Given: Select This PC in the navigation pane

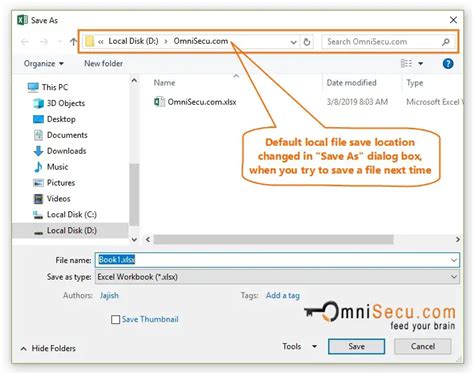Looking at the screenshot, I should (x=55, y=87).
